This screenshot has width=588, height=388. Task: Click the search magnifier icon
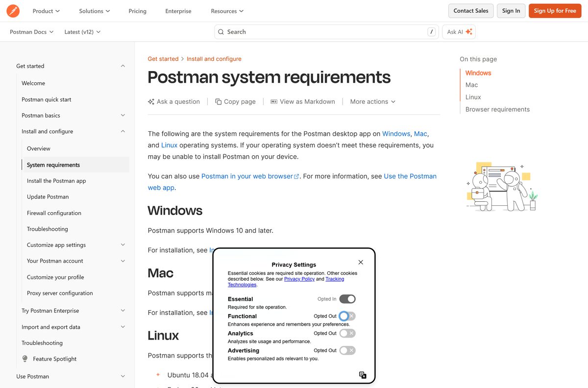tap(221, 32)
